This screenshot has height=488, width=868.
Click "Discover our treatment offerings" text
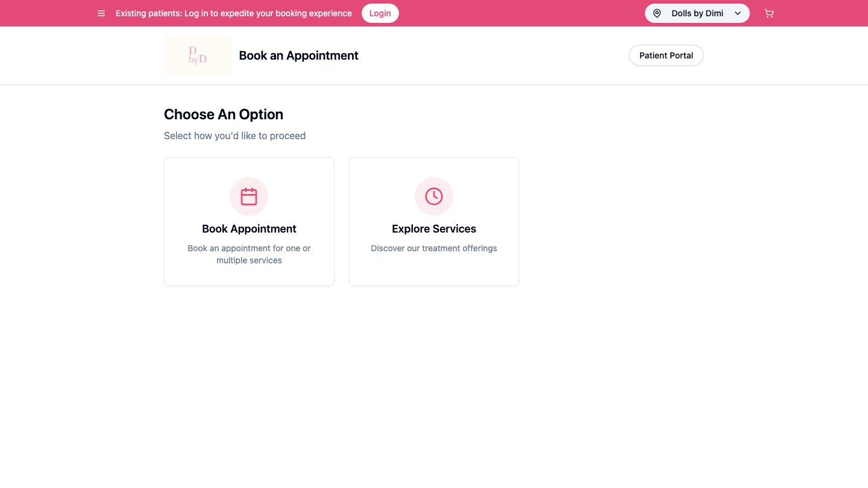(x=434, y=248)
